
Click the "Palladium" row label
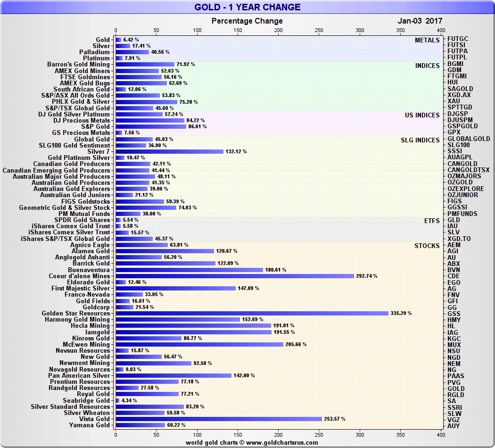click(94, 52)
